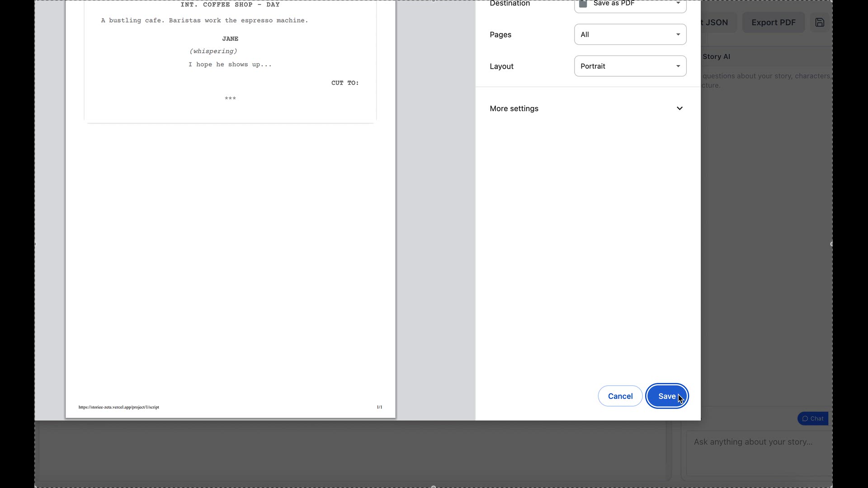
Task: Click the Destination dropdown arrow
Action: click(678, 3)
